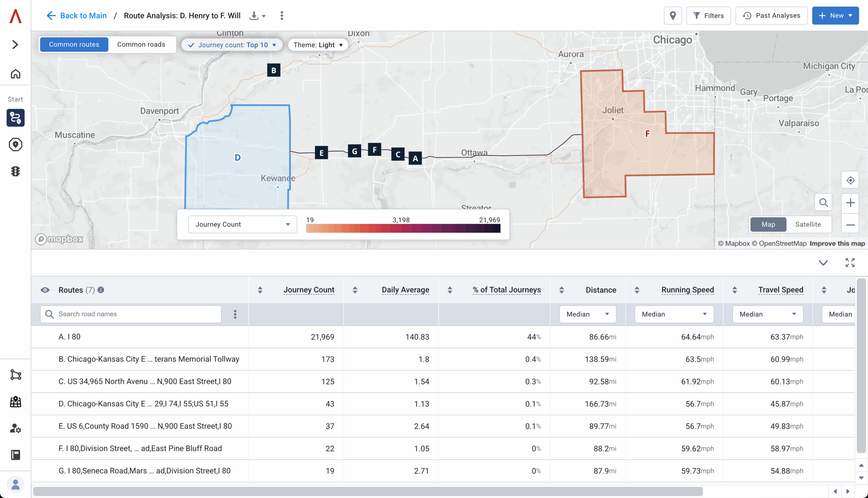Switch map view to Satellite
Image resolution: width=868 pixels, height=498 pixels.
[x=808, y=224]
